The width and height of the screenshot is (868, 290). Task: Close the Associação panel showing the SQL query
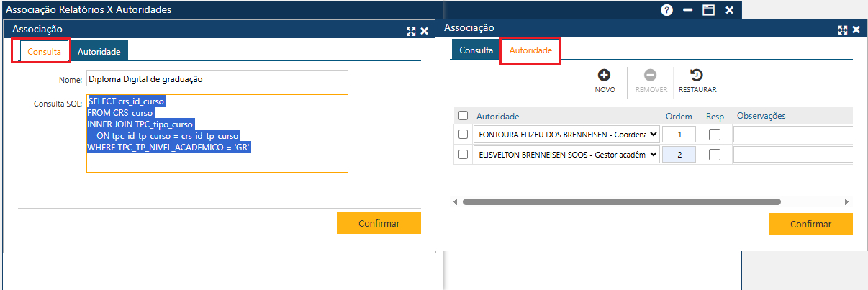(x=424, y=31)
